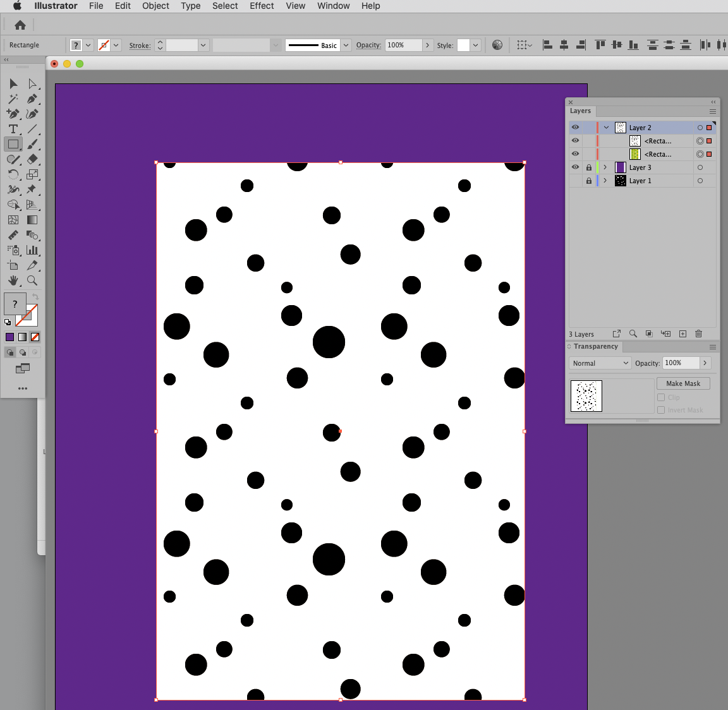Image resolution: width=728 pixels, height=710 pixels.
Task: Open the Window menu
Action: [x=333, y=6]
